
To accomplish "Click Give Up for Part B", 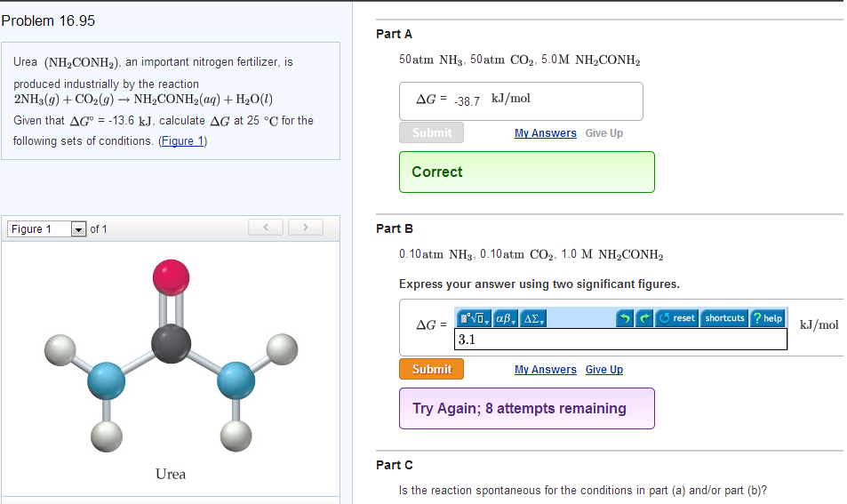I will click(604, 370).
